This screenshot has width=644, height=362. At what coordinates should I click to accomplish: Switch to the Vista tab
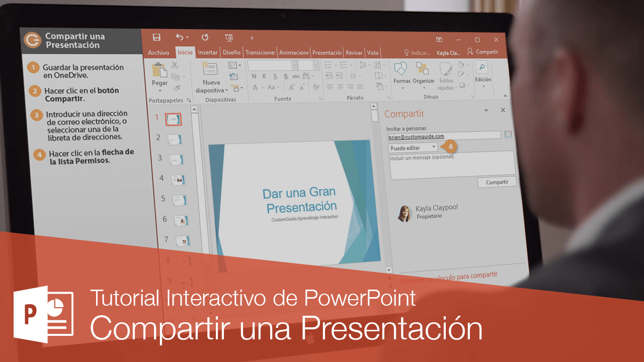pos(373,52)
